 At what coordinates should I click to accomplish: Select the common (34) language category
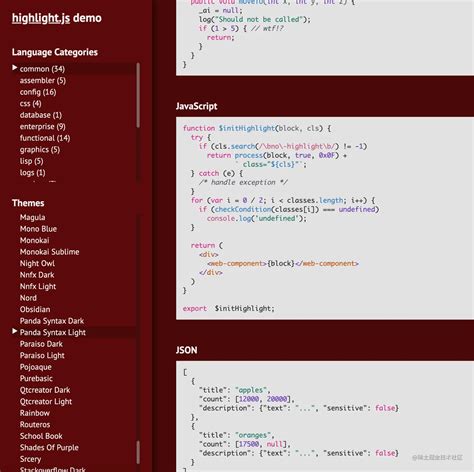pyautogui.click(x=42, y=69)
